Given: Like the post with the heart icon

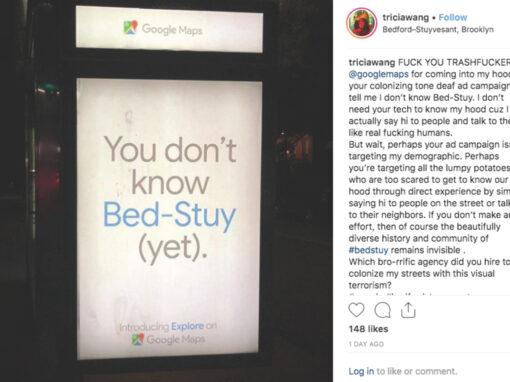Looking at the screenshot, I should [x=356, y=310].
